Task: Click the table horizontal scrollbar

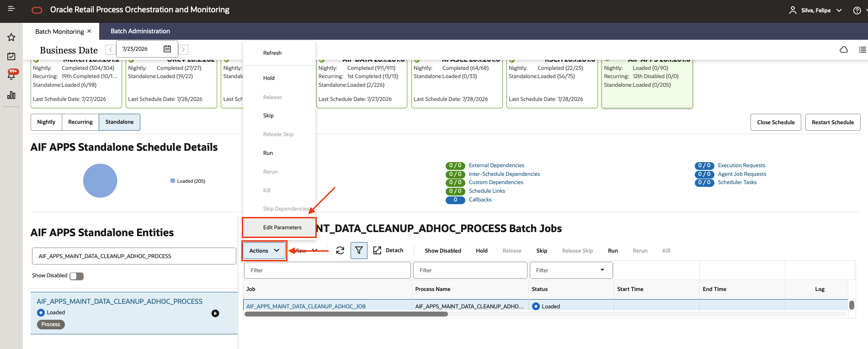Action: click(x=346, y=314)
